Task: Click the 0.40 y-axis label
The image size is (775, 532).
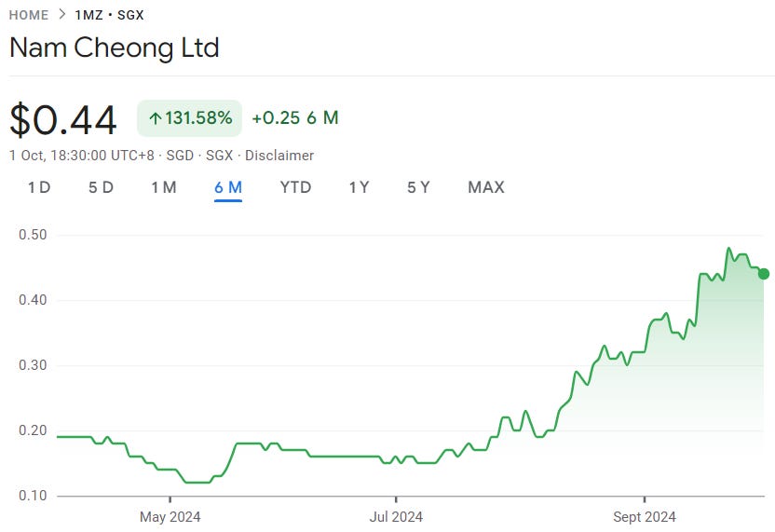Action: [33, 300]
